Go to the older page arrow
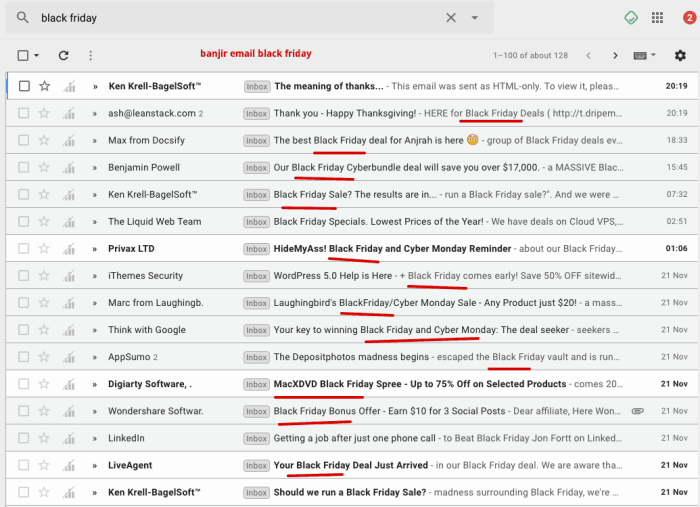Image resolution: width=700 pixels, height=507 pixels. (x=616, y=55)
